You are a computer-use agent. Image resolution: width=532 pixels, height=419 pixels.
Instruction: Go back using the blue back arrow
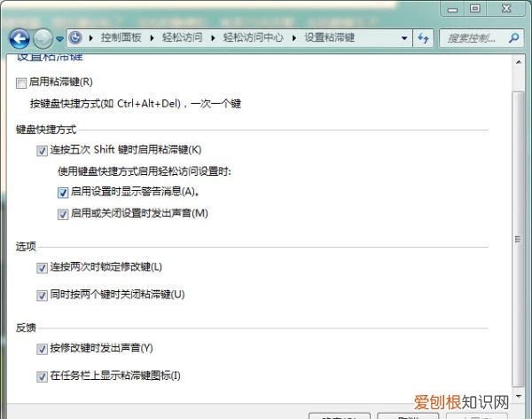(x=20, y=38)
